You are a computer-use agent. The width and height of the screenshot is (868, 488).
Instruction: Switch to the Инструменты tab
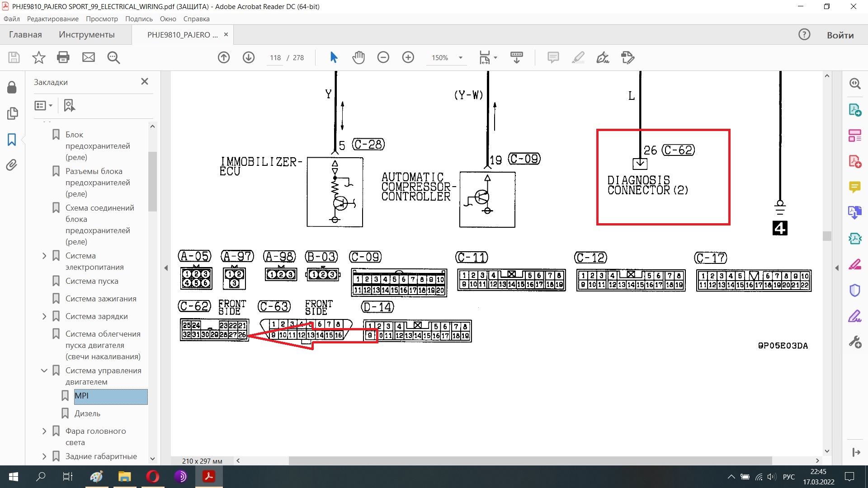coord(87,35)
